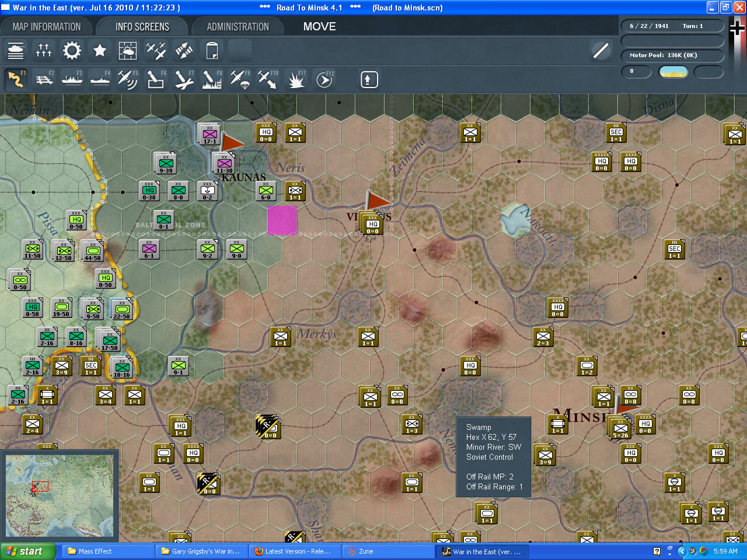747x560 pixels.
Task: Select the F3 ship transport mode icon
Action: tap(72, 79)
